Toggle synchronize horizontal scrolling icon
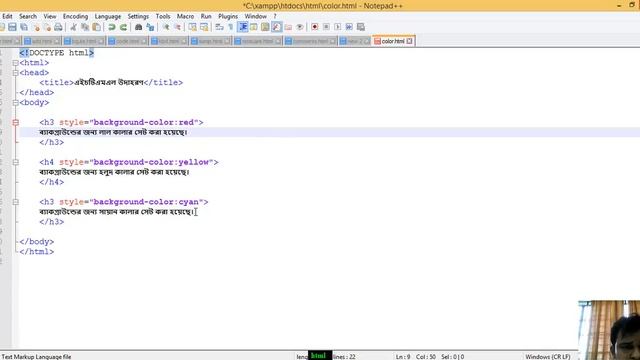 pos(204,27)
